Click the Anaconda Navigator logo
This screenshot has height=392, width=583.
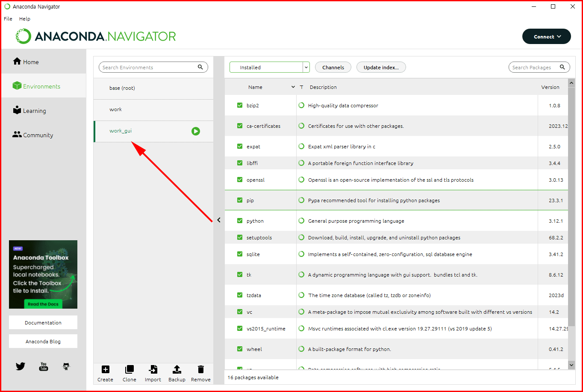[x=96, y=36]
